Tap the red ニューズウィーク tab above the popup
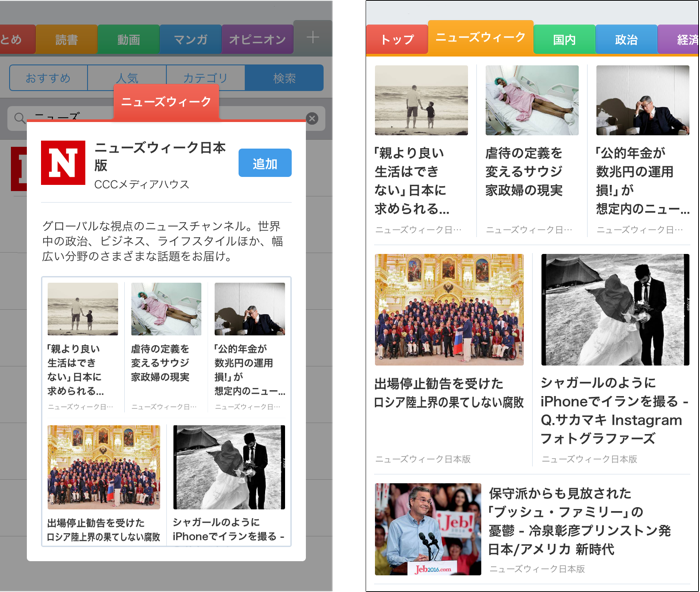 (x=166, y=102)
